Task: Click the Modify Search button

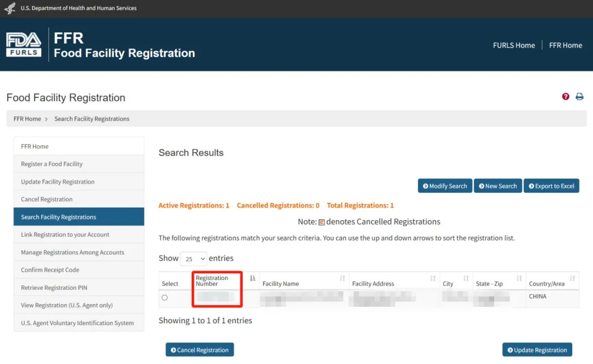Action: pyautogui.click(x=445, y=186)
